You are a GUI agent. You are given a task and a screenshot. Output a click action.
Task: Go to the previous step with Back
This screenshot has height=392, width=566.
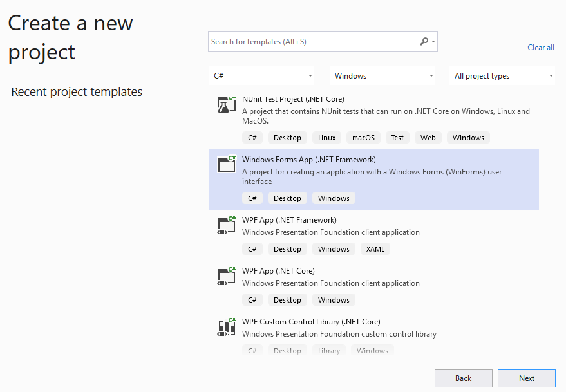[464, 378]
